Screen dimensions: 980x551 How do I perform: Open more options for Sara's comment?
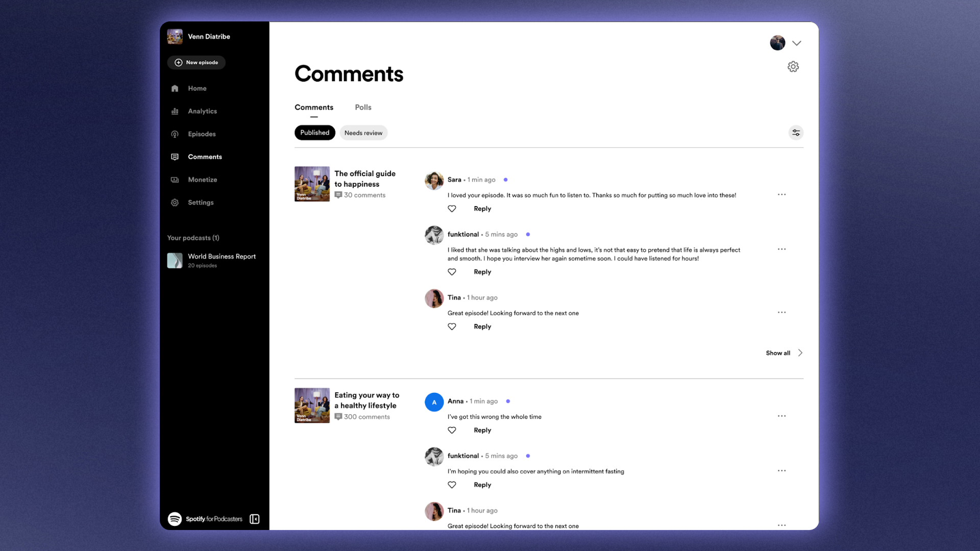coord(781,195)
